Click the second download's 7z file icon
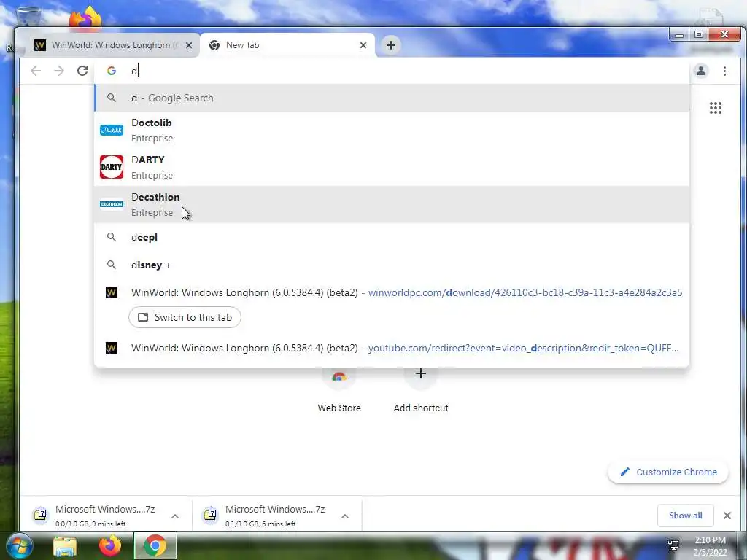 [210, 516]
